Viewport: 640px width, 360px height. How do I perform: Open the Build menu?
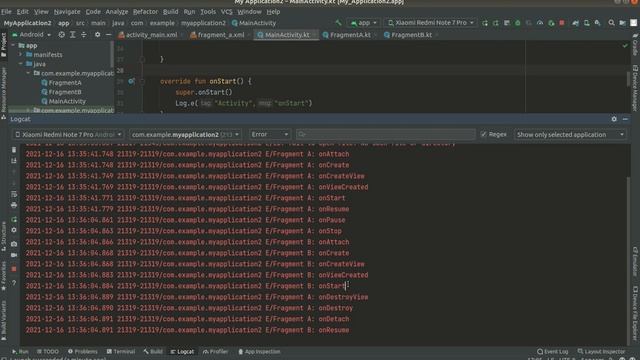click(170, 11)
